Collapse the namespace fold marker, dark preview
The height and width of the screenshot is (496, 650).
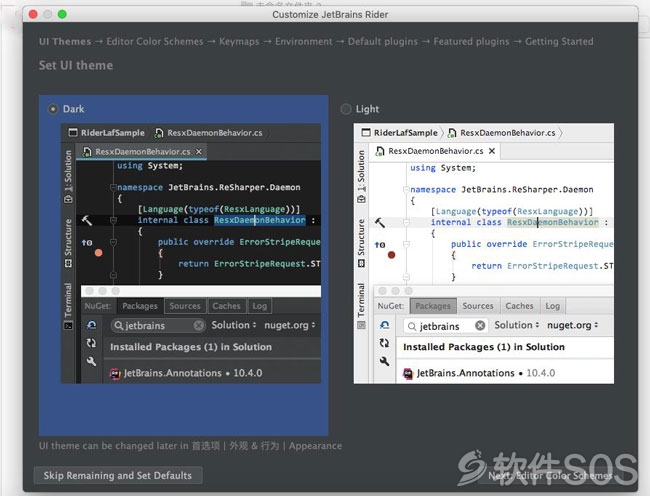(113, 188)
